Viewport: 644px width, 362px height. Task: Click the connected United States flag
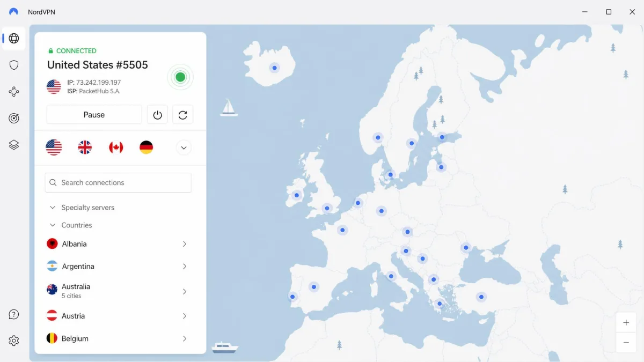pyautogui.click(x=54, y=86)
